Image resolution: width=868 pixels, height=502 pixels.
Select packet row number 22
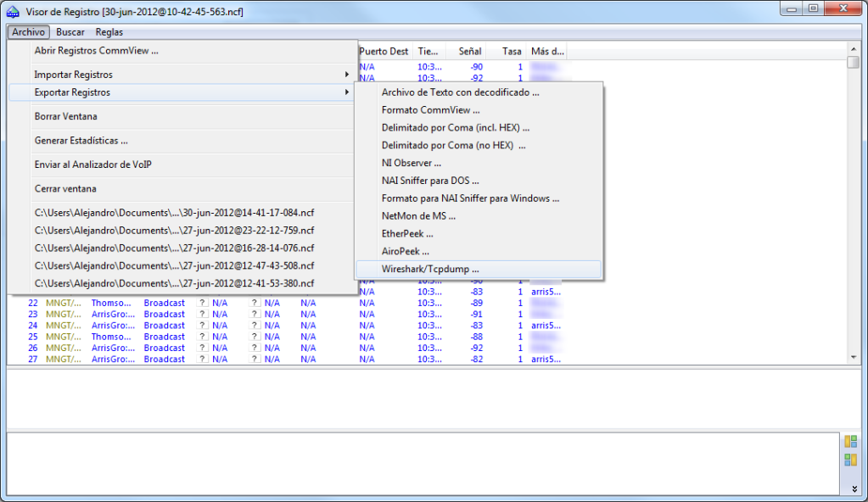click(x=285, y=304)
